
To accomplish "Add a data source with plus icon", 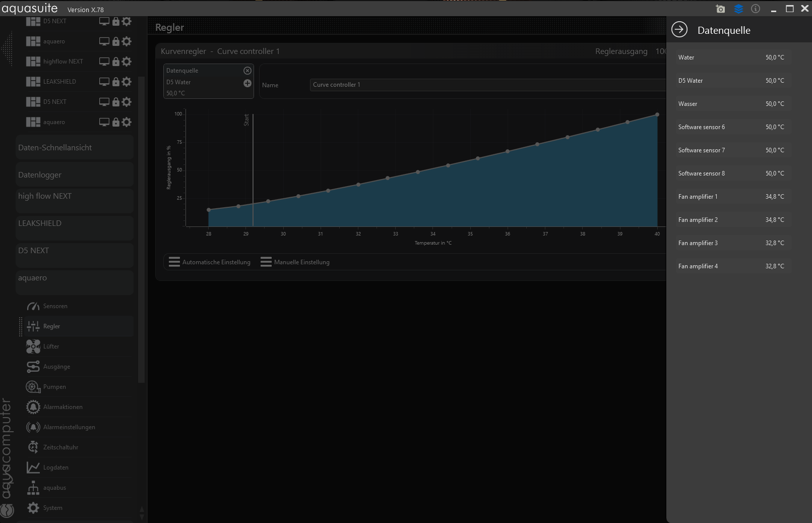I will pyautogui.click(x=247, y=83).
